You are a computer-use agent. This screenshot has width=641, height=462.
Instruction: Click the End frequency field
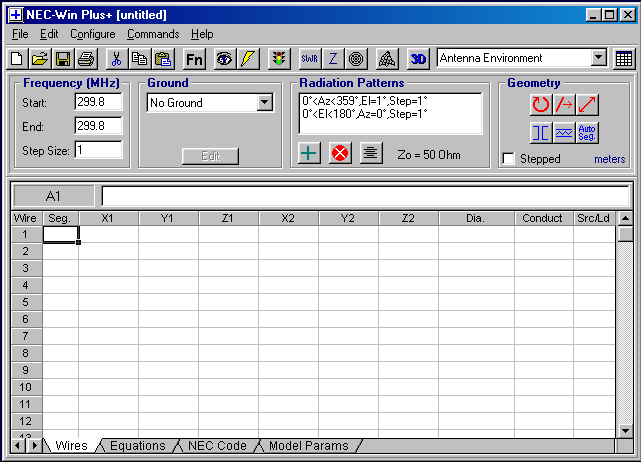tap(99, 126)
